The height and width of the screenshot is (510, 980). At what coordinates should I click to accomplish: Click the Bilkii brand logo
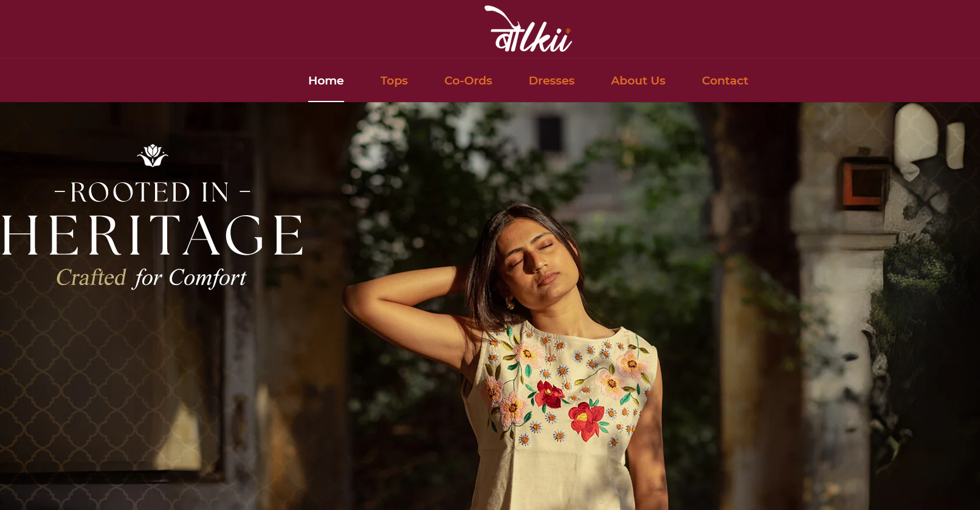click(x=528, y=29)
